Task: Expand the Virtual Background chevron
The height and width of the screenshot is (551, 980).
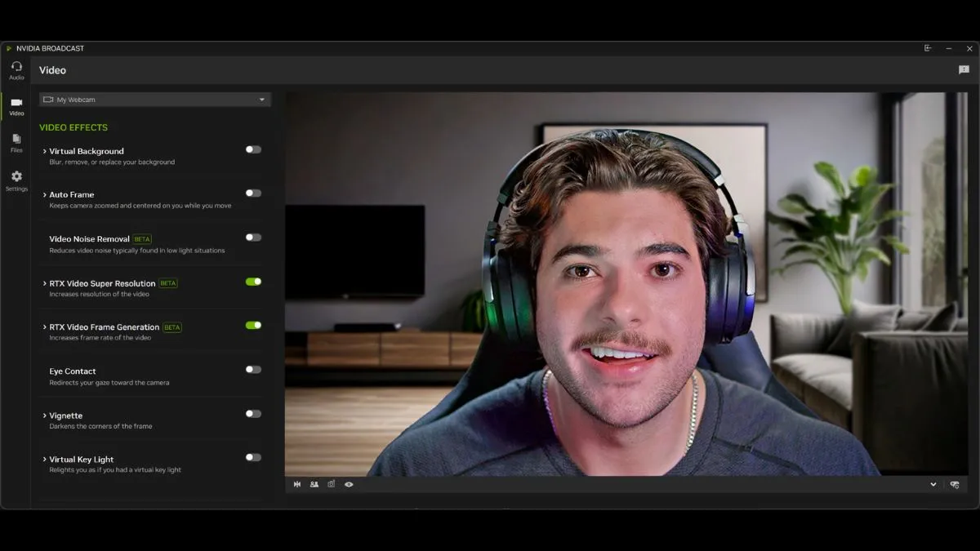Action: pyautogui.click(x=44, y=151)
